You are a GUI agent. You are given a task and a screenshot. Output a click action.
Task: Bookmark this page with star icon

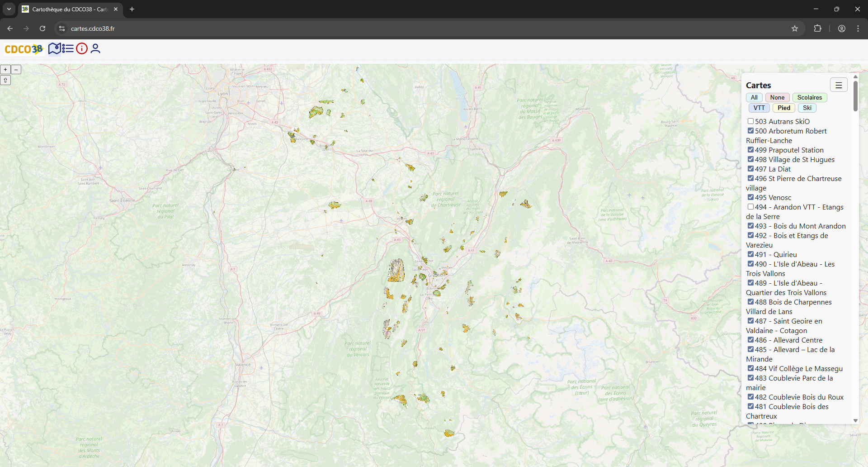(x=795, y=29)
